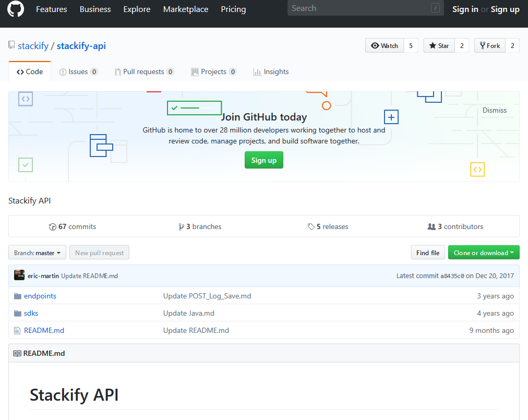Open the forks count 2

point(512,45)
